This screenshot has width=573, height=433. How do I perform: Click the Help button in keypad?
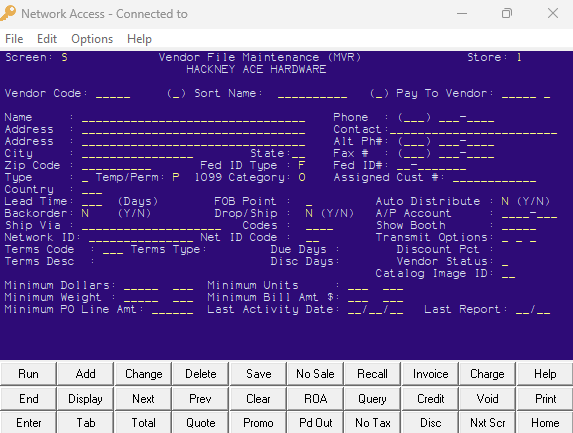545,374
